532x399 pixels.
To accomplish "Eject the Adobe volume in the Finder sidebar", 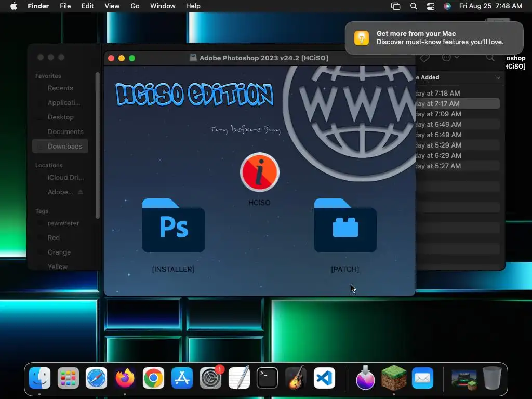I will point(81,192).
